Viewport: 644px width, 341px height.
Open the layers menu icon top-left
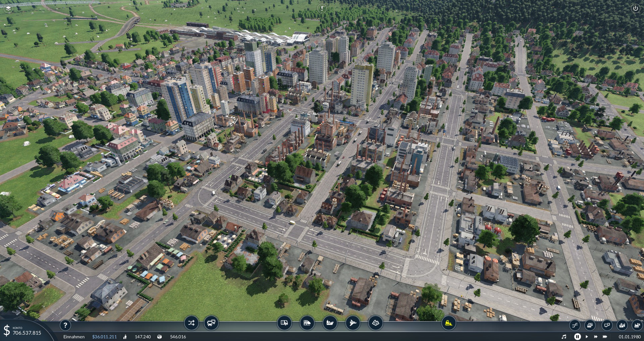click(x=8, y=8)
